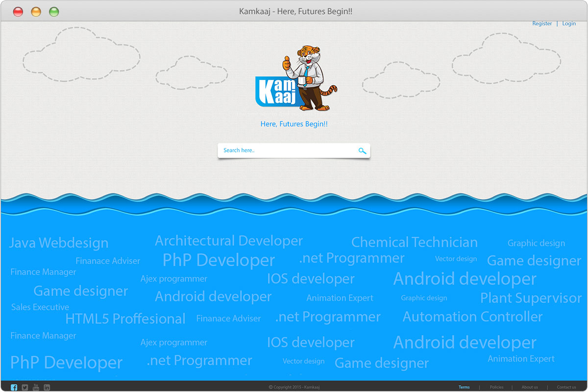Choose the "Architectural Developer" job tag

[x=229, y=241]
